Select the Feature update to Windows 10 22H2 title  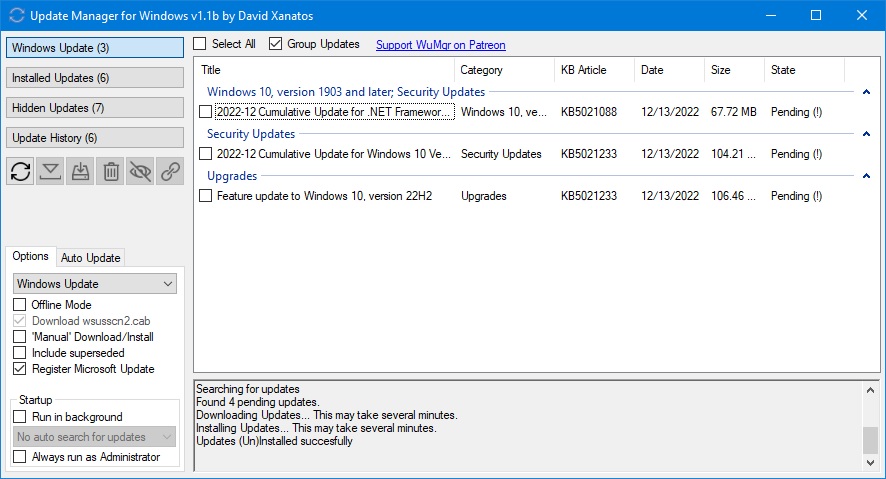pyautogui.click(x=324, y=196)
